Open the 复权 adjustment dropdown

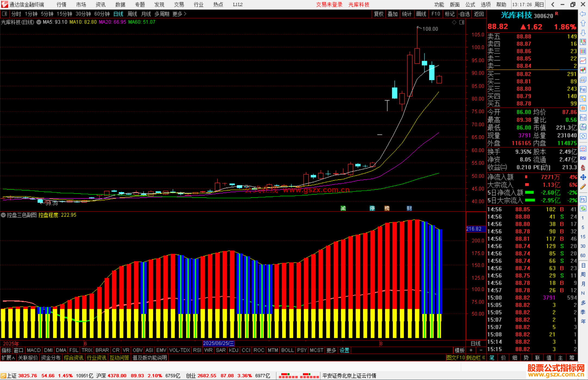pyautogui.click(x=379, y=14)
